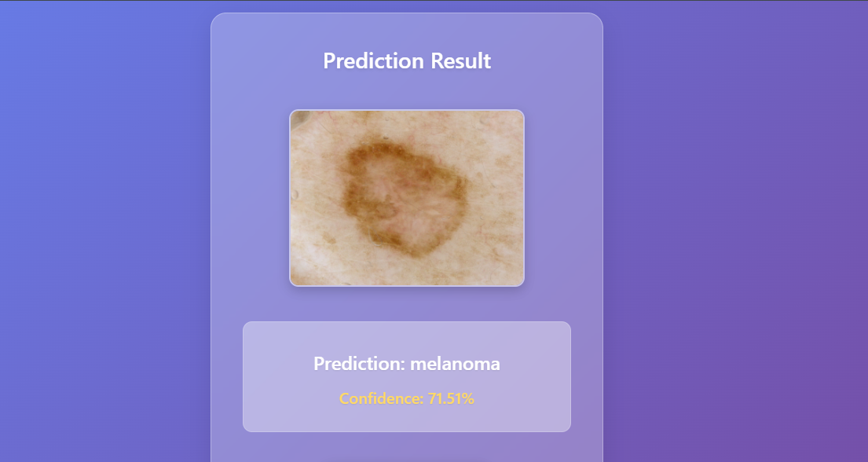Screen dimensions: 868x462
Task: Click the yellow Confidence: 71.51% text
Action: click(407, 399)
